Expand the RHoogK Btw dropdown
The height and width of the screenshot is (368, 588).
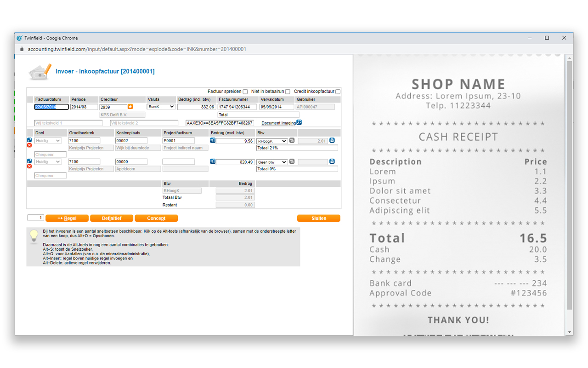(x=272, y=141)
